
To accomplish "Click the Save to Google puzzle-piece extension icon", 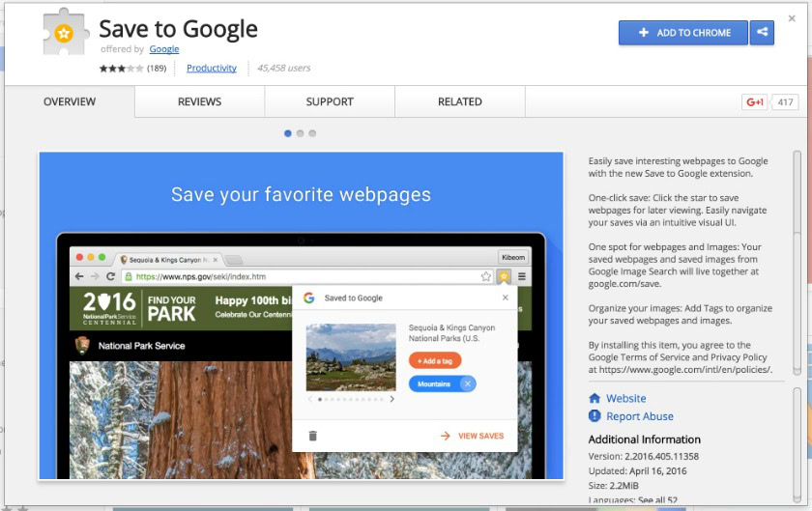I will pyautogui.click(x=65, y=32).
